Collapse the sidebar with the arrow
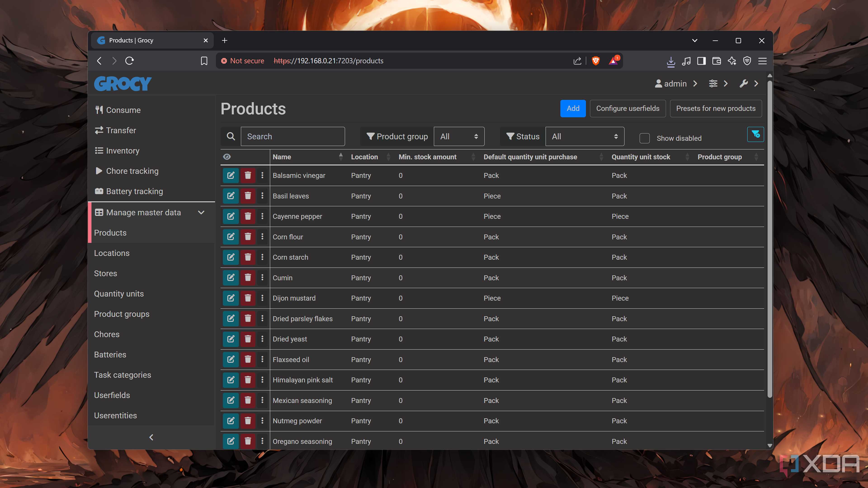This screenshot has height=488, width=868. tap(151, 437)
